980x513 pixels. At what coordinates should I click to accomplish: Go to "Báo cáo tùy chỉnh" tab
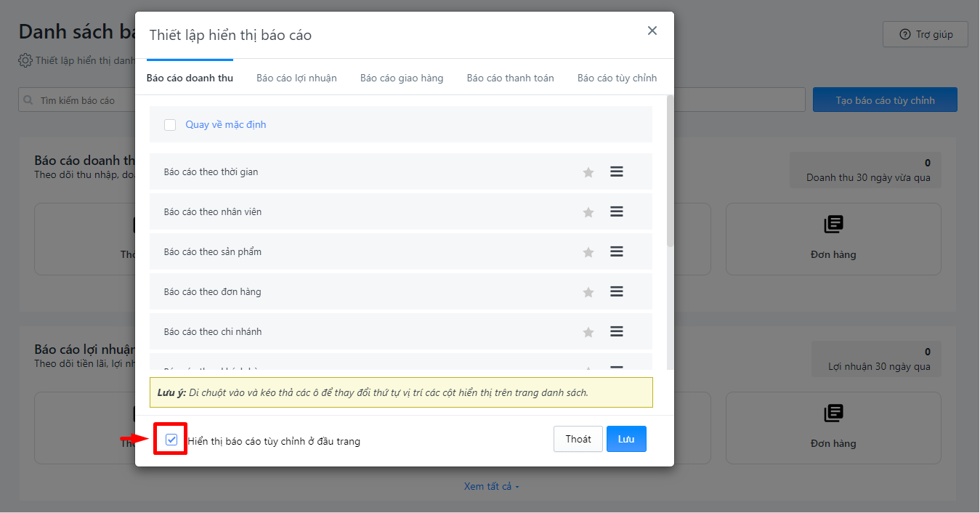point(617,78)
